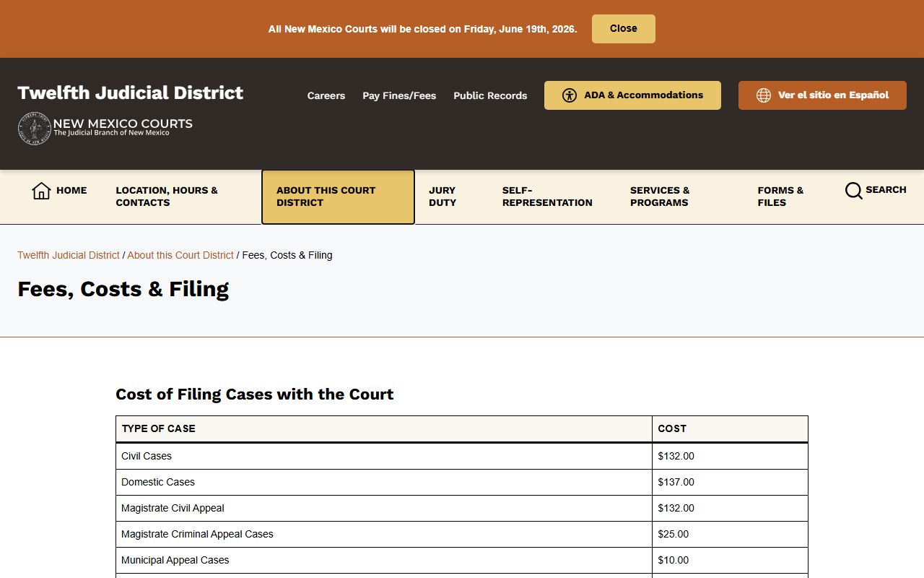This screenshot has width=924, height=578.
Task: Select the Civil Cases table cell
Action: point(384,456)
